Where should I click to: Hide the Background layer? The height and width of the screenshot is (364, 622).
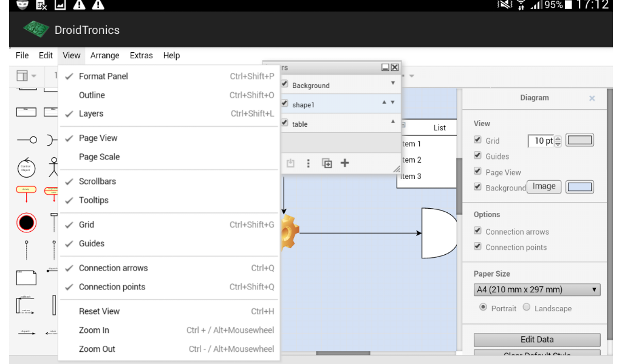(x=284, y=84)
